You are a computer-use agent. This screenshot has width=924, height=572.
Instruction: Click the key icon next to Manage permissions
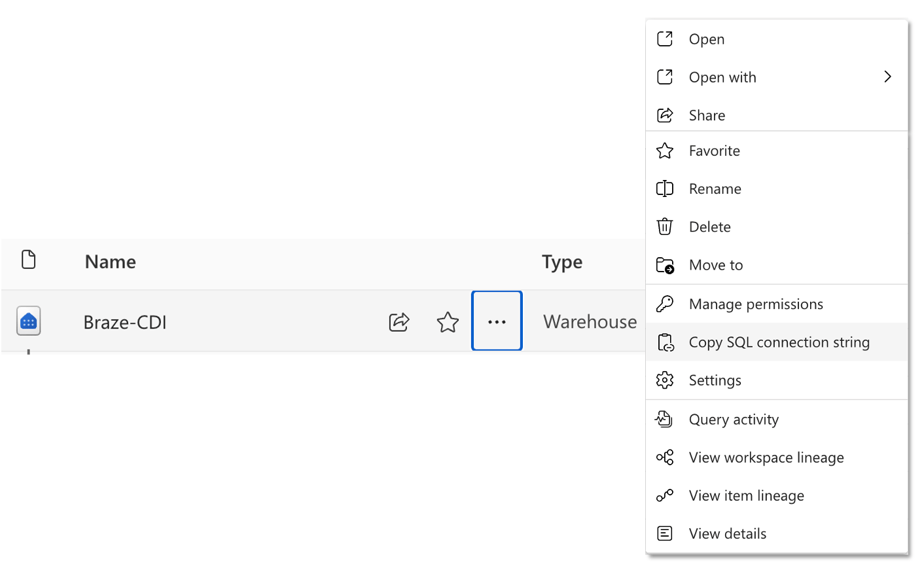(664, 304)
